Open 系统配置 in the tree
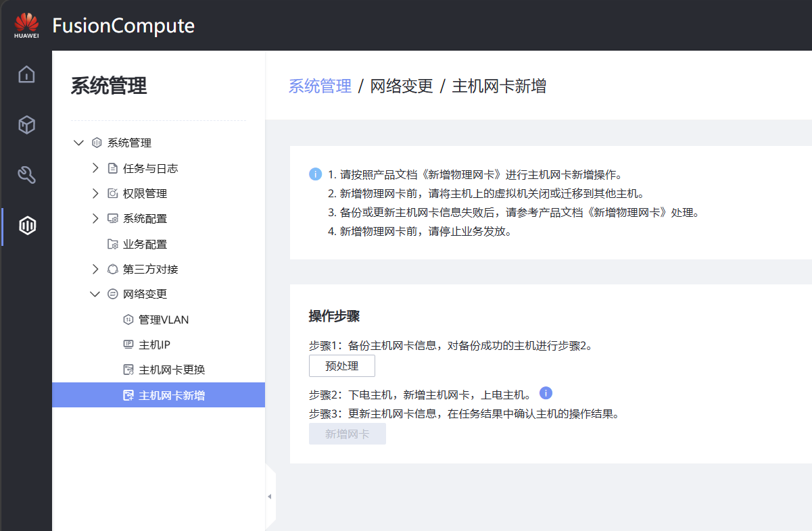The image size is (812, 531). 145,218
